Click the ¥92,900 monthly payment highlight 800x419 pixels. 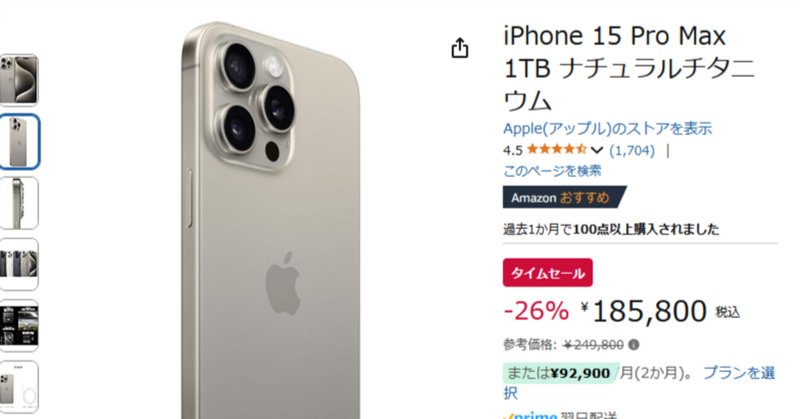click(561, 373)
